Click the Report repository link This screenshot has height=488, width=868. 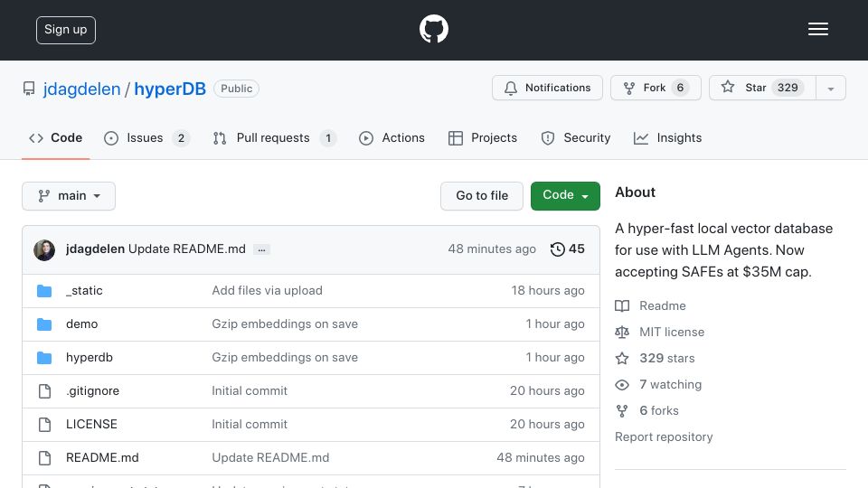tap(664, 437)
